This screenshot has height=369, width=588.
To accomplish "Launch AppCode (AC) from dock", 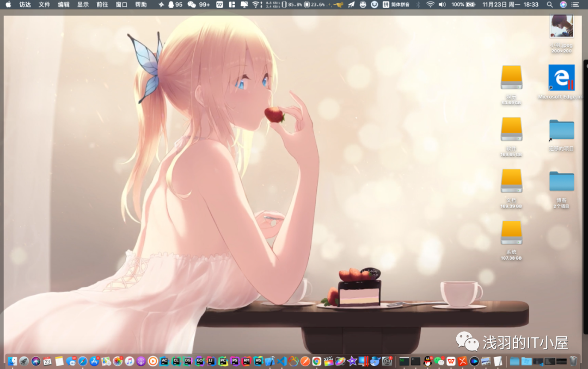I will point(164,361).
